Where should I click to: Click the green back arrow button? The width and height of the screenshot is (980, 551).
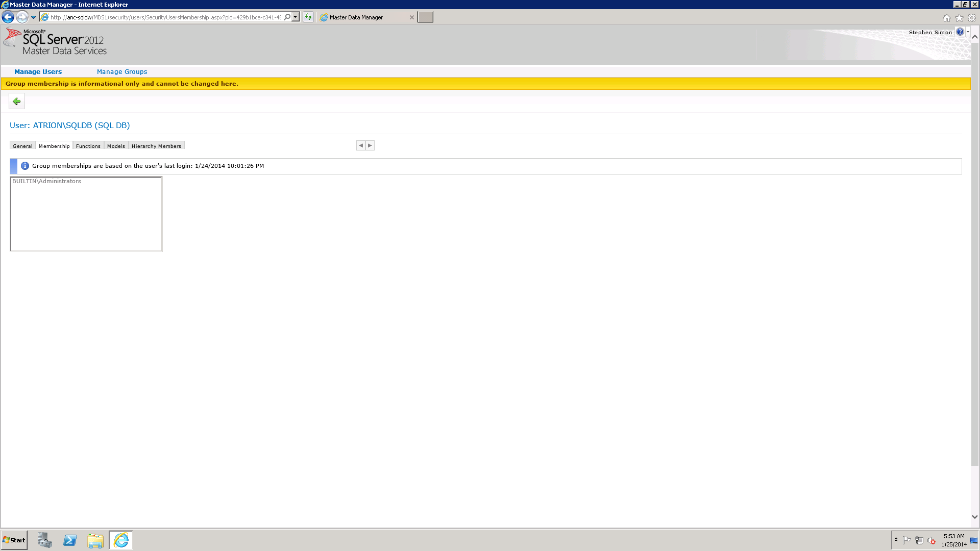17,102
